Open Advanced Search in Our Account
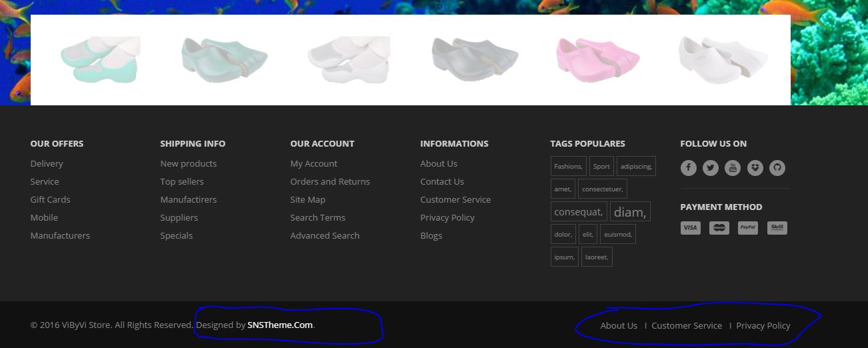Image resolution: width=868 pixels, height=348 pixels. pyautogui.click(x=325, y=235)
